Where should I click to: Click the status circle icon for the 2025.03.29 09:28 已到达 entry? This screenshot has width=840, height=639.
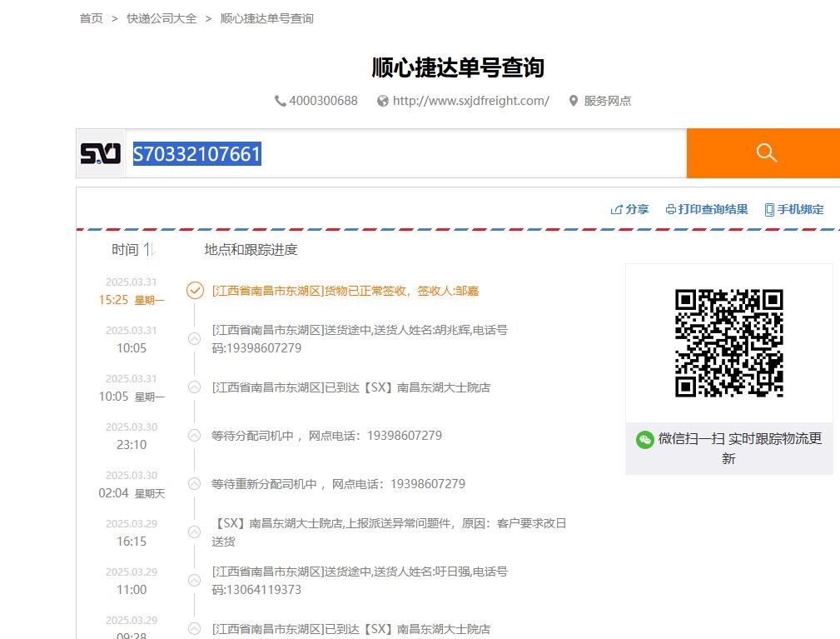[x=195, y=628]
